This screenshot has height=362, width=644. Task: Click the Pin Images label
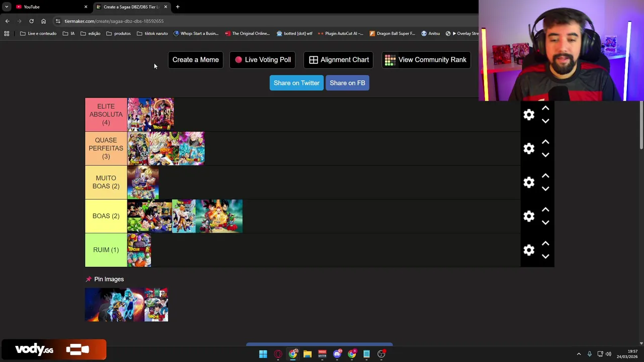(109, 279)
